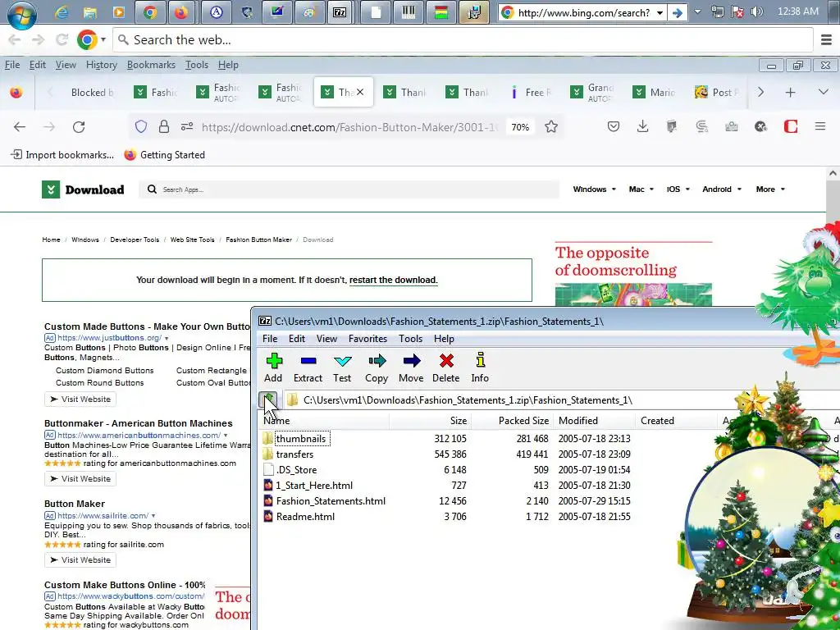Show hidden system tray icons arrow
This screenshot has height=630, width=840.
(x=697, y=11)
